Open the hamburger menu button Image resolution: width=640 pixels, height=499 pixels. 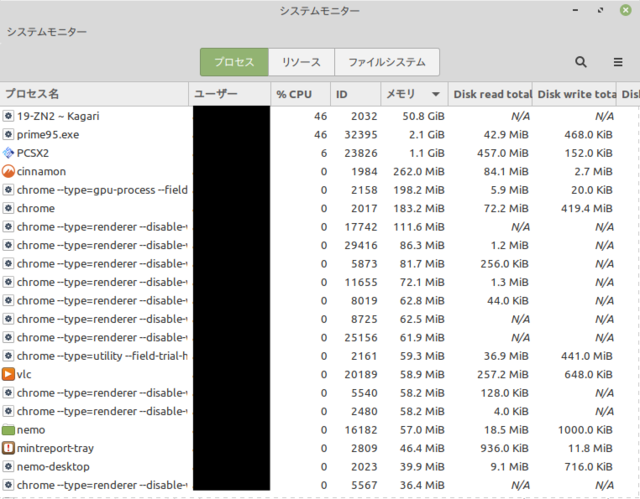(x=617, y=62)
